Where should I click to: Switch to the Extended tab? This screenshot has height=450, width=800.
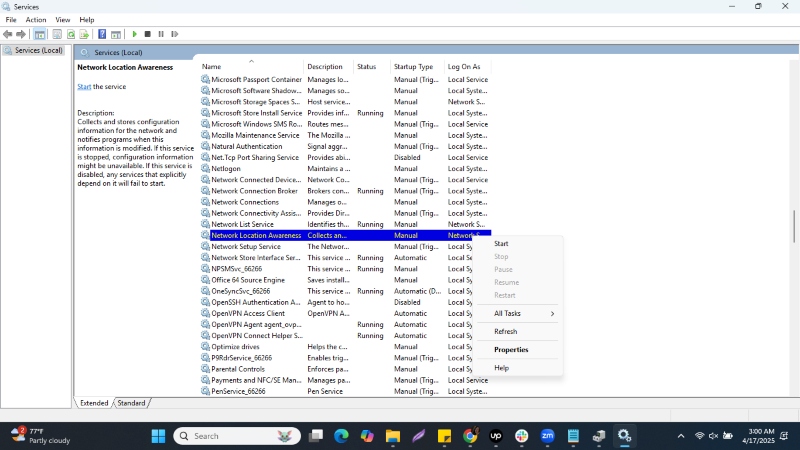click(x=94, y=403)
